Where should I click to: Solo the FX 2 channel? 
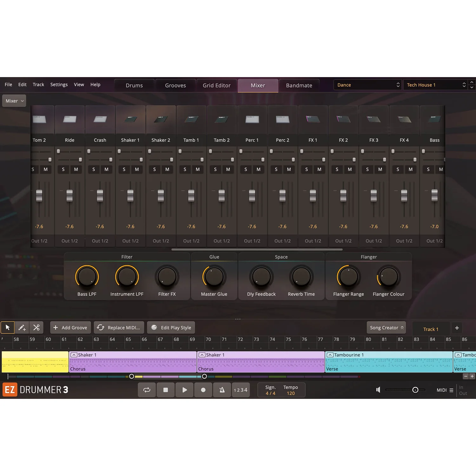pyautogui.click(x=337, y=169)
